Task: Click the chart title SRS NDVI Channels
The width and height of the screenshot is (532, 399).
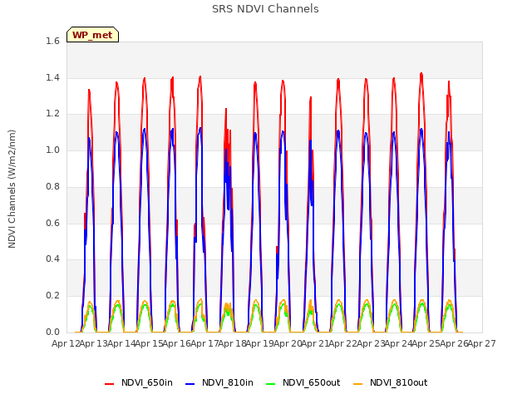Action: pos(265,9)
